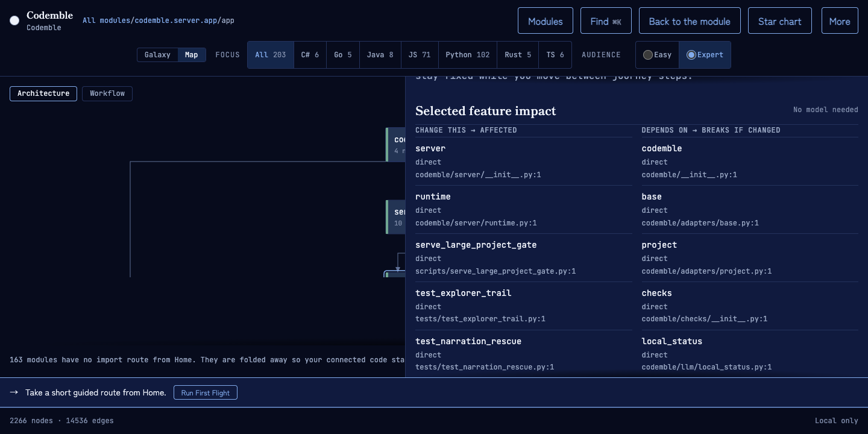Screen dimensions: 868x434
Task: Switch to Galaxy view
Action: pos(157,55)
